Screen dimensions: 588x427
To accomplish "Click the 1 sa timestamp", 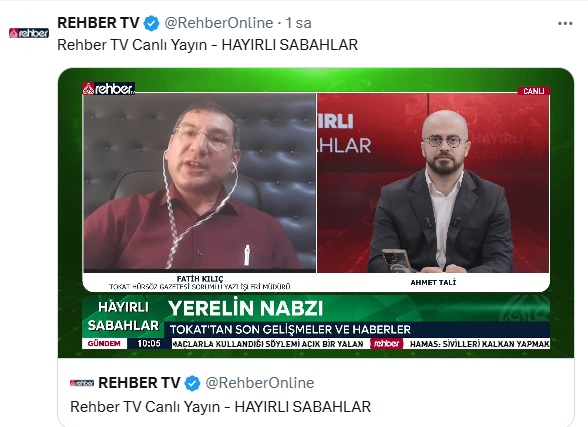I will pos(298,23).
